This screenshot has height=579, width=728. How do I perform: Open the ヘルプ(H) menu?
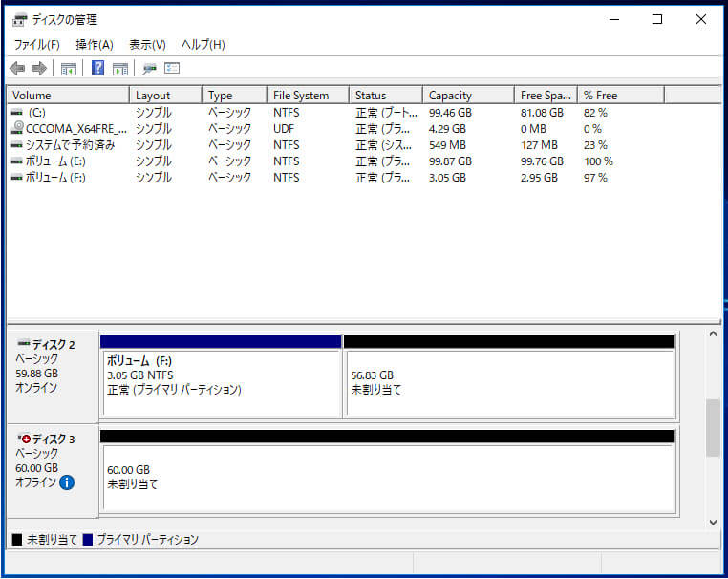click(x=203, y=45)
